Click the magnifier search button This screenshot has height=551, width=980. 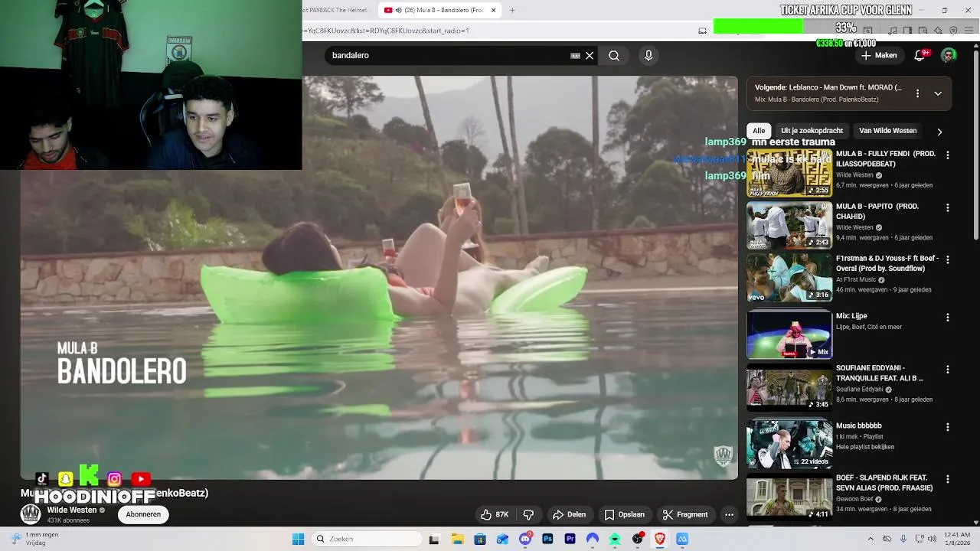pyautogui.click(x=614, y=55)
